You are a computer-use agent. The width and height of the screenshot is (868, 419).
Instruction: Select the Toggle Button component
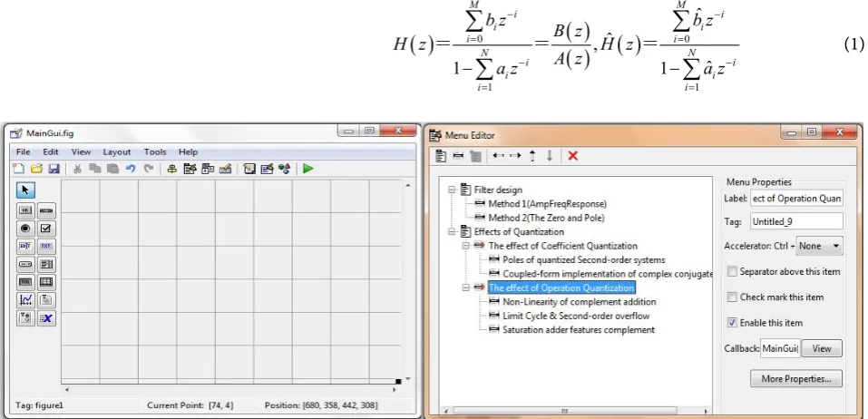[26, 282]
